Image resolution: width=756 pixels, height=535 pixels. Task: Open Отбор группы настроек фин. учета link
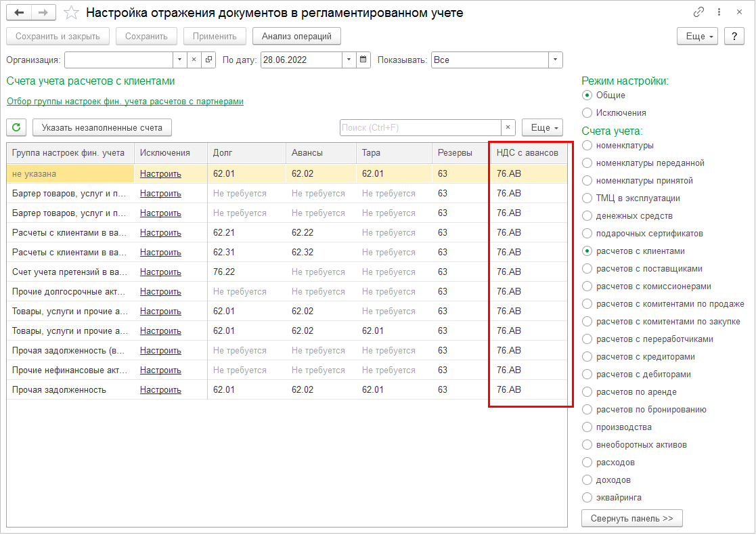125,102
